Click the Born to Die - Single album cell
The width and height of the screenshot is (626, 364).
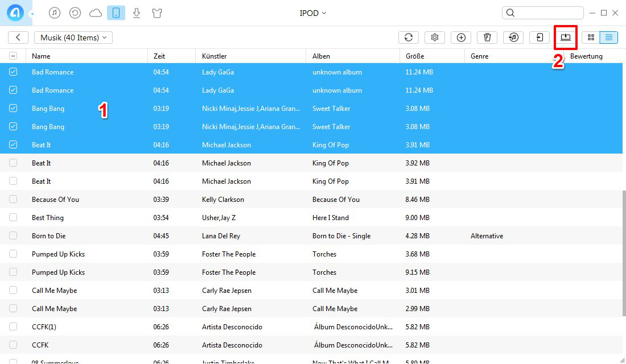tap(341, 236)
